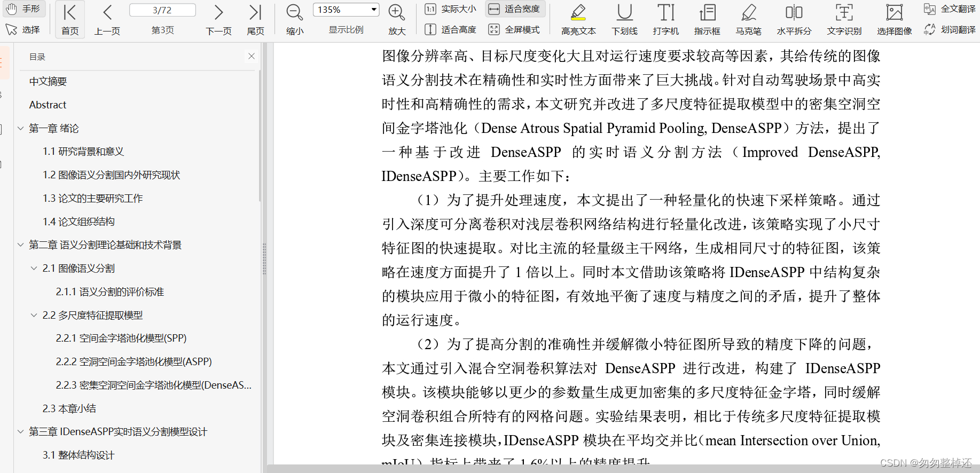Collapse 第二章 chapter node
This screenshot has width=980, height=473.
[20, 245]
